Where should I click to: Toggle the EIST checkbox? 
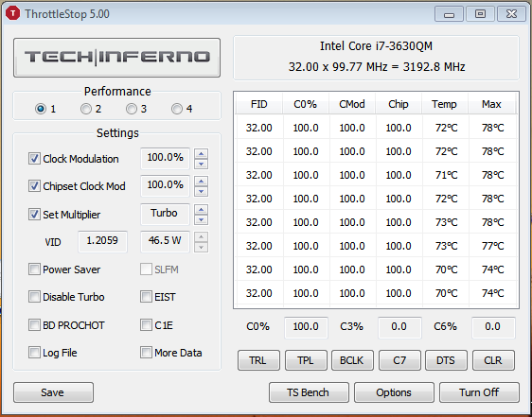(x=146, y=297)
